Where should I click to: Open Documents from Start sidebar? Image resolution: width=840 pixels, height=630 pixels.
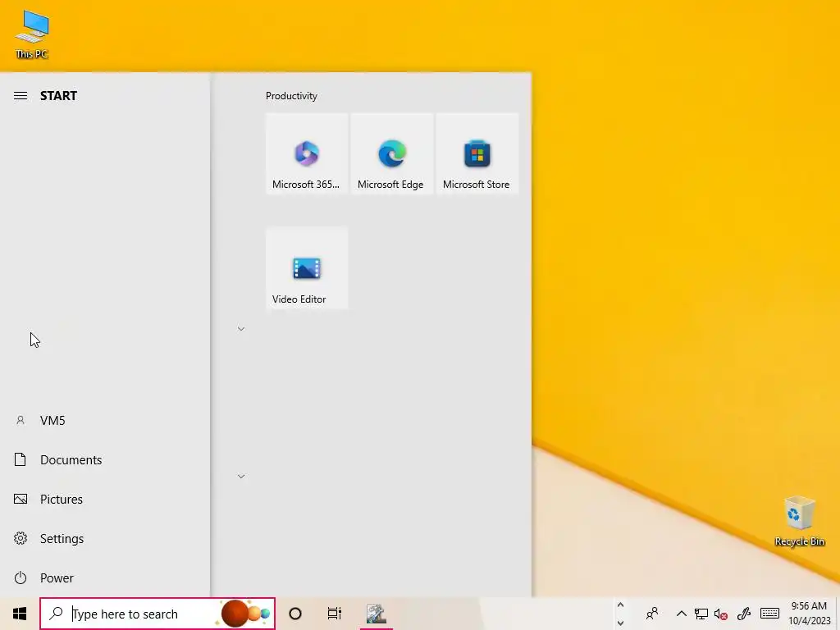(x=105, y=459)
